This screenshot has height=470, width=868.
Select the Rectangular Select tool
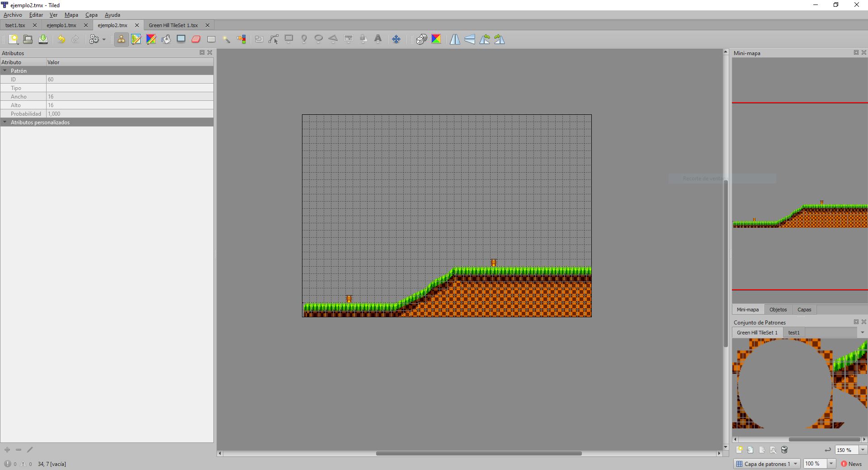(x=211, y=39)
